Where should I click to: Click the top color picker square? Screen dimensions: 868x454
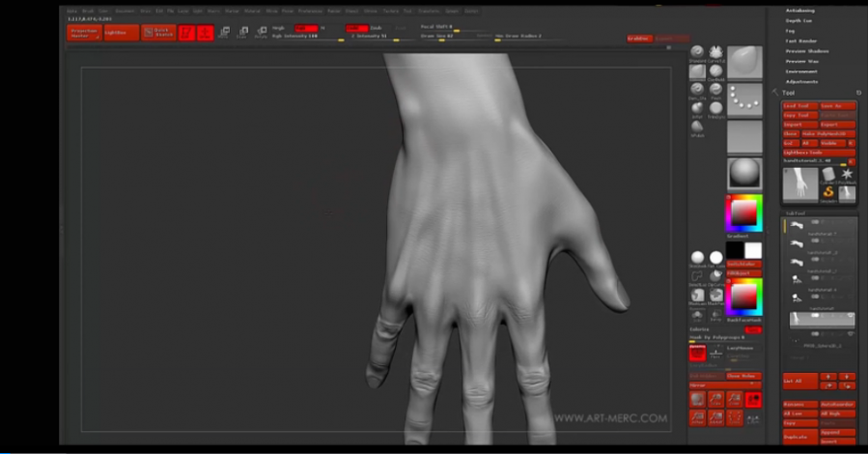pyautogui.click(x=743, y=213)
